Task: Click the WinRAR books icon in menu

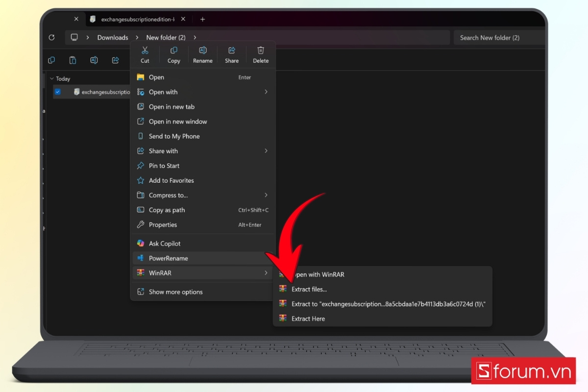Action: click(141, 273)
